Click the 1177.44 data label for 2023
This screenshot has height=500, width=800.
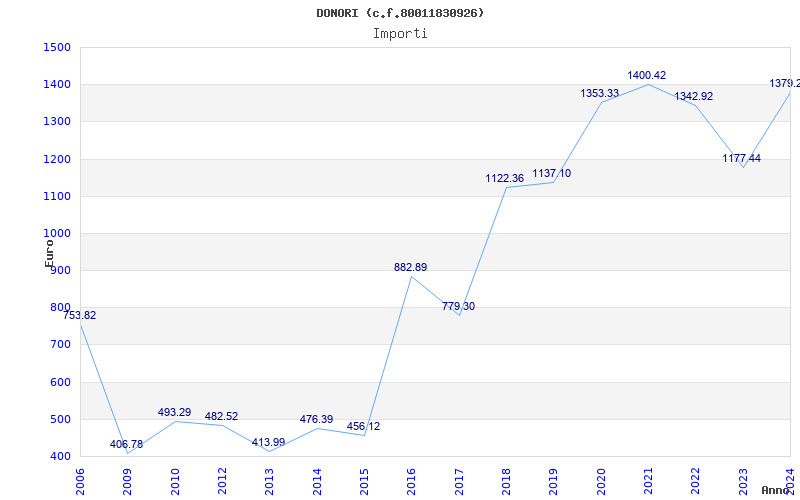coord(741,158)
